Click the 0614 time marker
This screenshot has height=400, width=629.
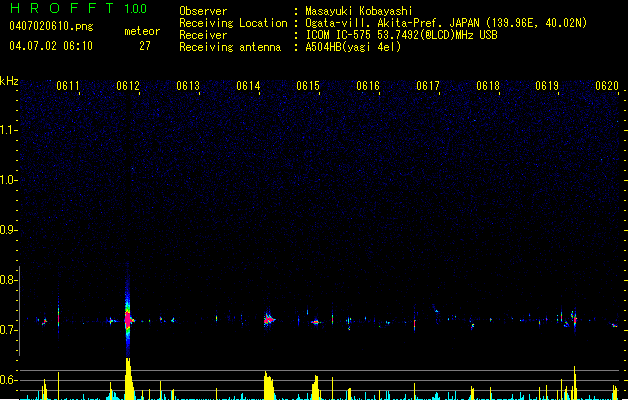tap(248, 86)
